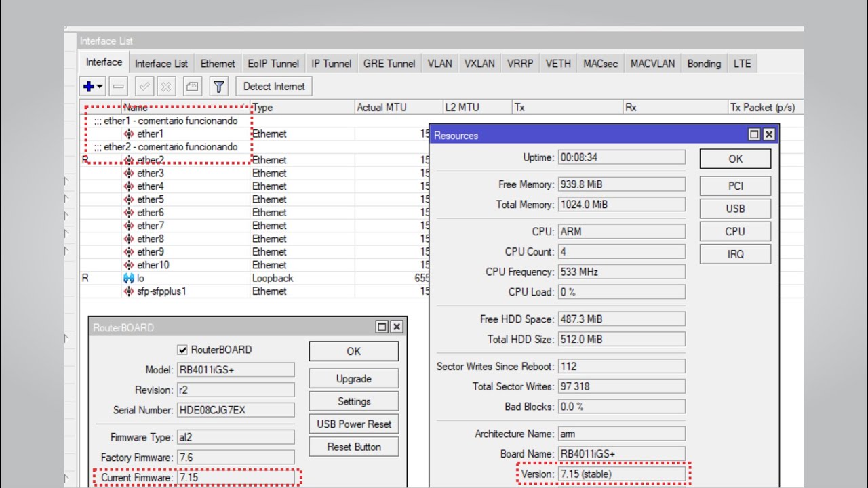
Task: Sort by the Type column header
Action: pyautogui.click(x=302, y=108)
